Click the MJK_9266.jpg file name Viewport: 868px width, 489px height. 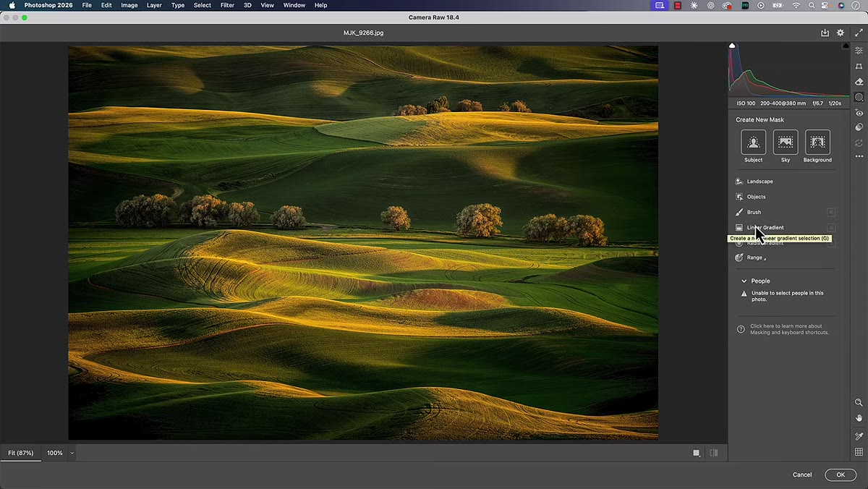click(363, 33)
